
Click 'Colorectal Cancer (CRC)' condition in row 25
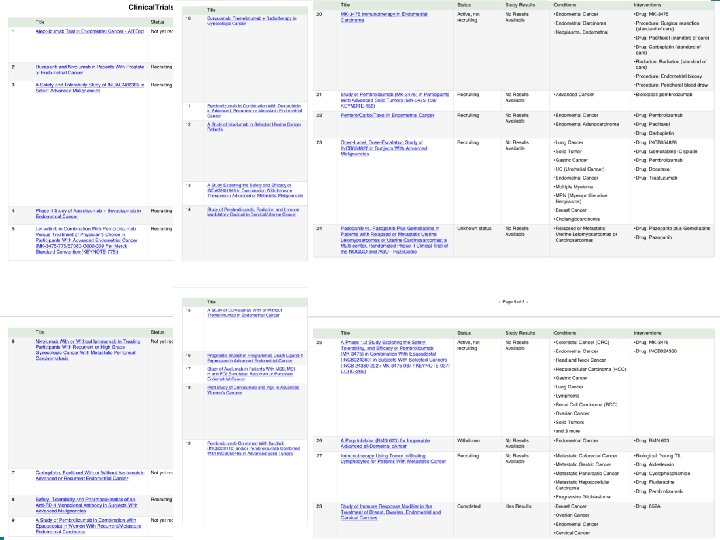[581, 343]
